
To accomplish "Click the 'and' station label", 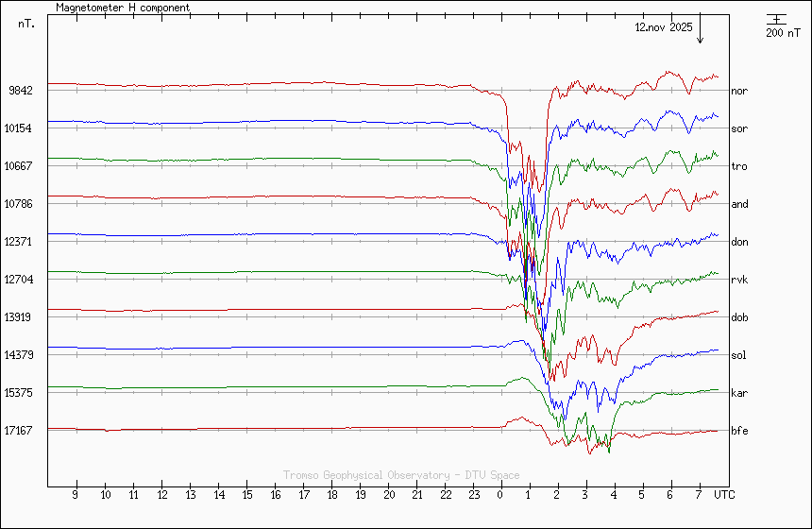I will pos(739,204).
